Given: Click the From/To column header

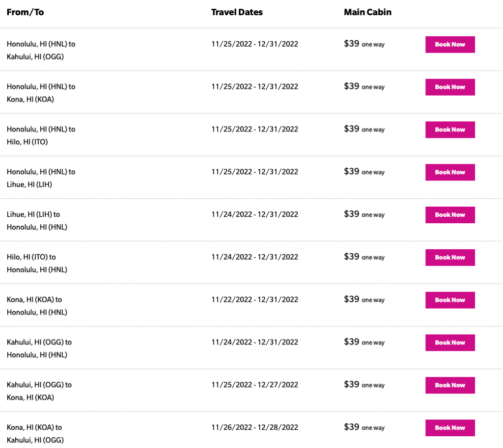Looking at the screenshot, I should pyautogui.click(x=25, y=12).
